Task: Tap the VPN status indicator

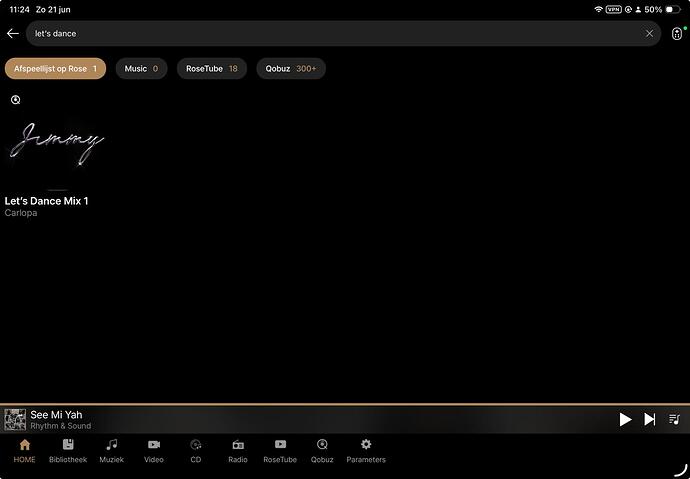Action: 613,9
